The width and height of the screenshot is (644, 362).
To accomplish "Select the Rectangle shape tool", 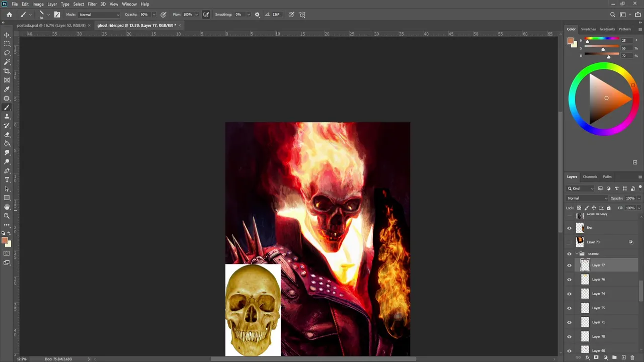I will click(x=7, y=198).
